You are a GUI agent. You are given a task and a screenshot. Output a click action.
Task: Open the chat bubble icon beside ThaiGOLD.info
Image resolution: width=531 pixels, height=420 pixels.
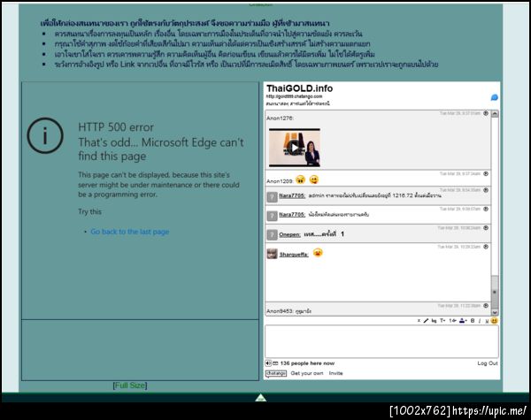(x=494, y=97)
